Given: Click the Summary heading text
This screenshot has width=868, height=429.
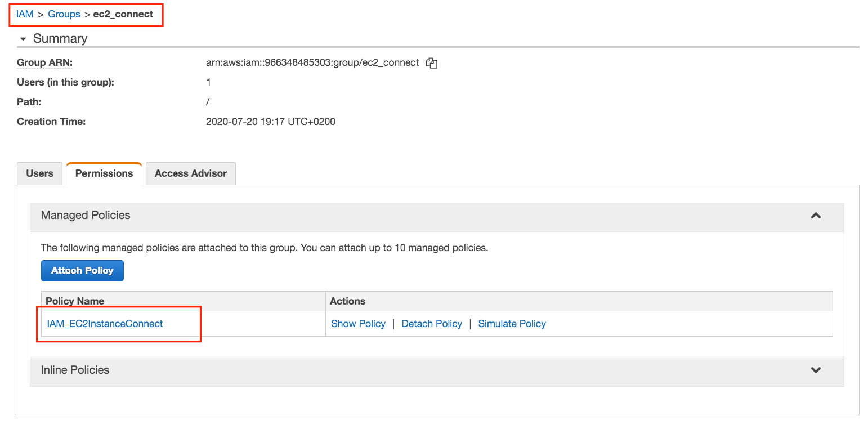Looking at the screenshot, I should (x=60, y=38).
